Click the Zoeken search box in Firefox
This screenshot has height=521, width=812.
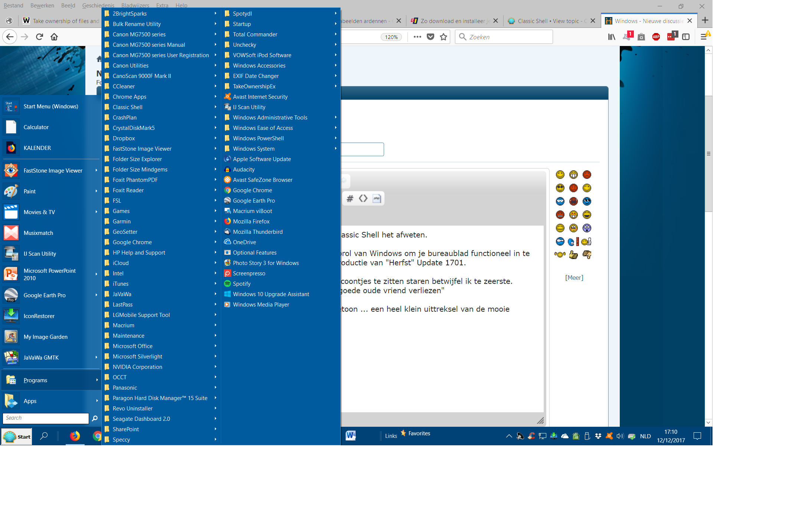[x=504, y=37]
